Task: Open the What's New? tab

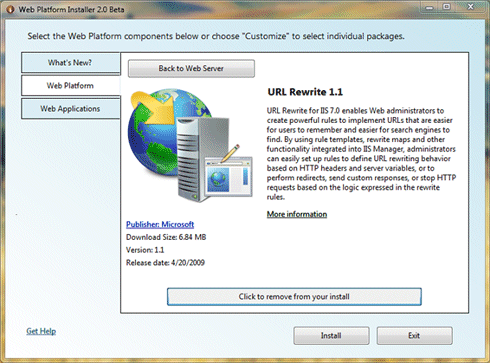Action: [71, 63]
